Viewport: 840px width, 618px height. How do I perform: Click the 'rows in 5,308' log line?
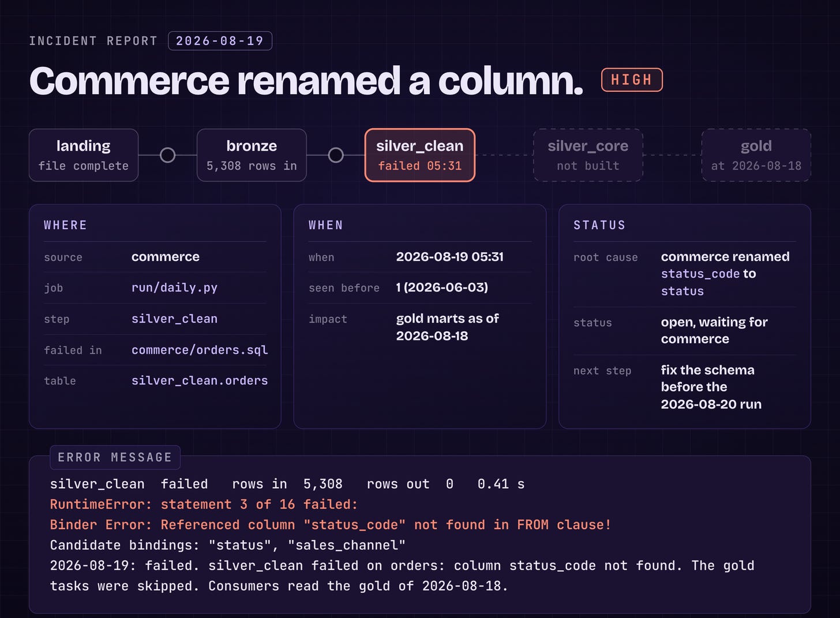[x=287, y=484]
